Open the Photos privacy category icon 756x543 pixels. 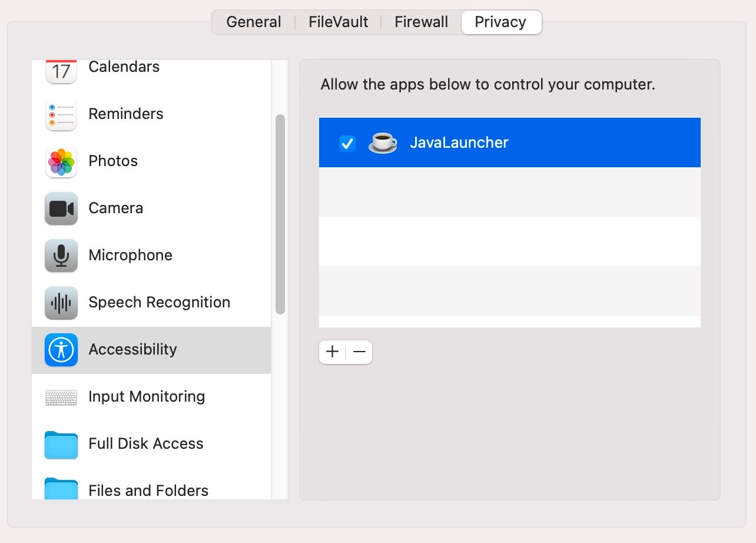(61, 162)
